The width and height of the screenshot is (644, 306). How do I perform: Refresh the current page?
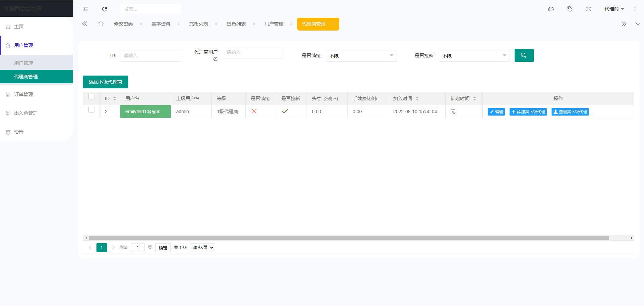pyautogui.click(x=104, y=9)
